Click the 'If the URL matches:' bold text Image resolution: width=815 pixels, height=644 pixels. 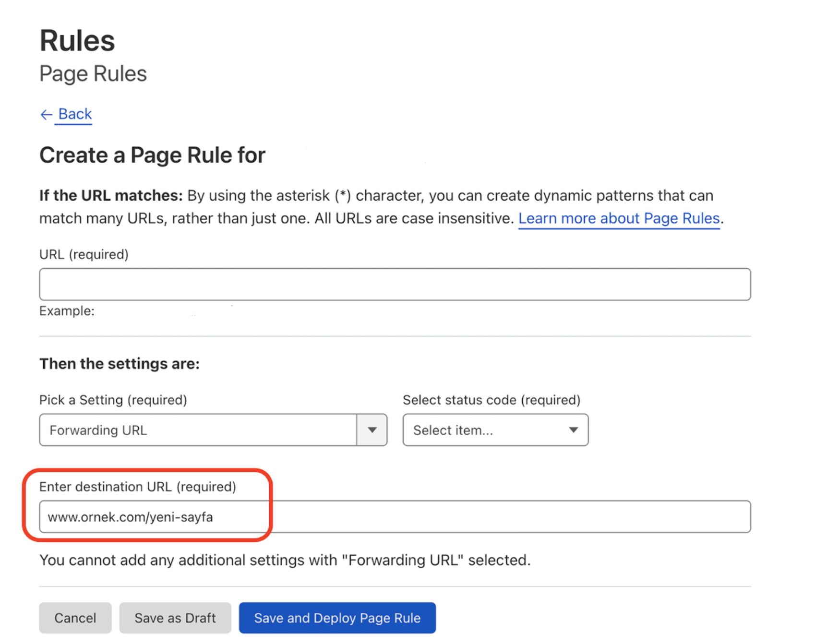pos(111,195)
